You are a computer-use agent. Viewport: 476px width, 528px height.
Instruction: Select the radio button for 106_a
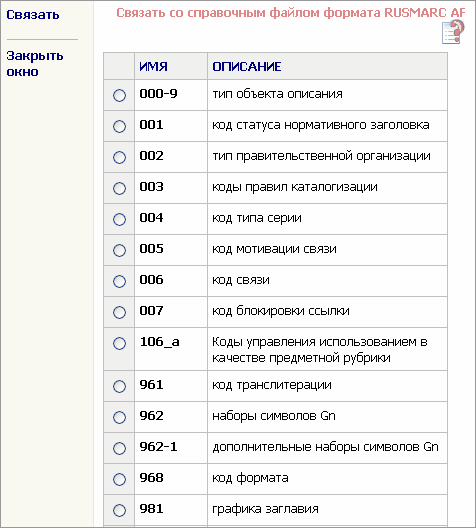click(x=119, y=343)
